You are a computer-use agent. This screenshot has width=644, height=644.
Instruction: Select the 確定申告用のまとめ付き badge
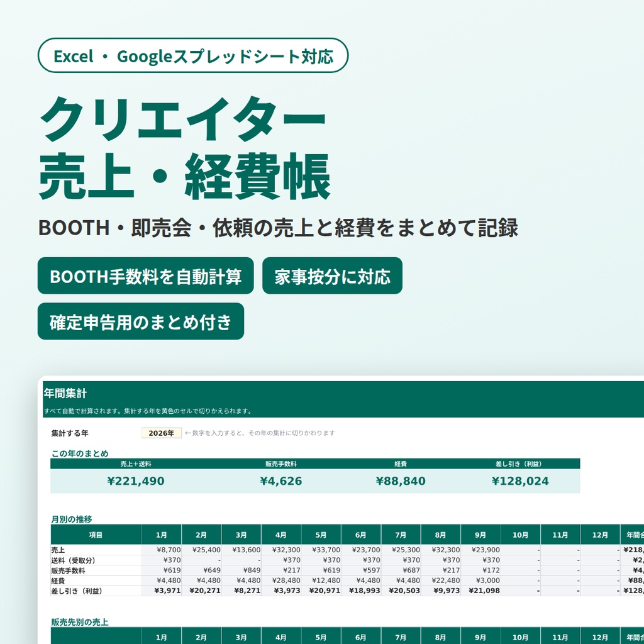point(141,321)
